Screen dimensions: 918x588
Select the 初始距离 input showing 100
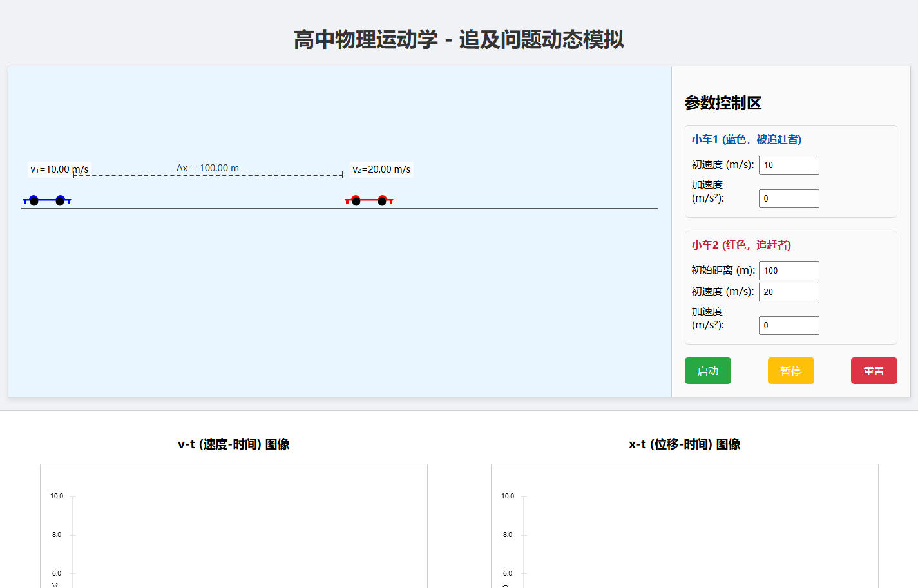pyautogui.click(x=789, y=270)
